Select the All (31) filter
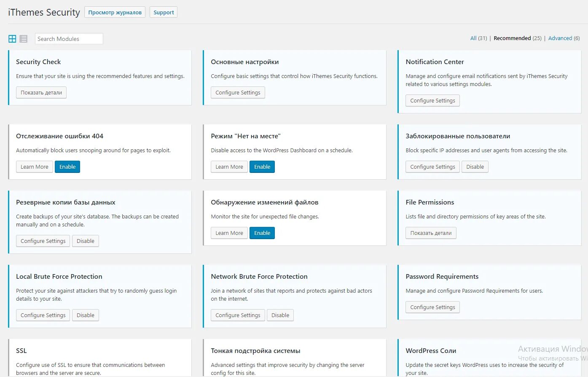 point(478,38)
